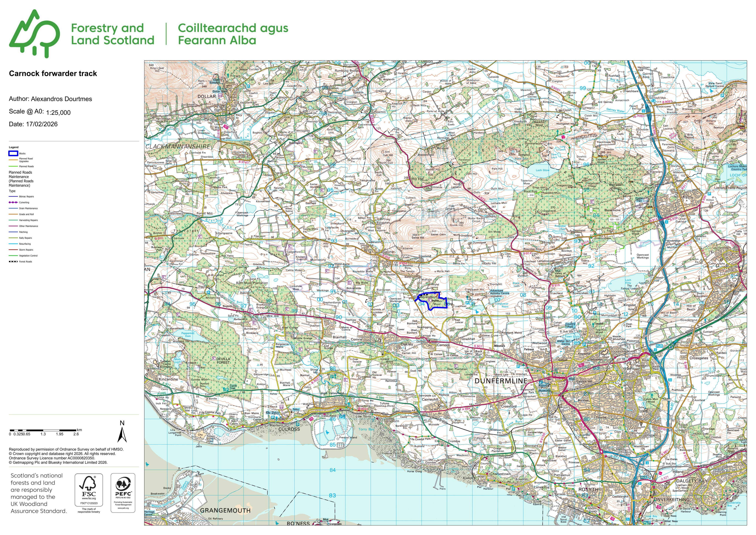Click the 'Forestry and Land Scotland' heading text
The width and height of the screenshot is (756, 535).
tap(113, 34)
